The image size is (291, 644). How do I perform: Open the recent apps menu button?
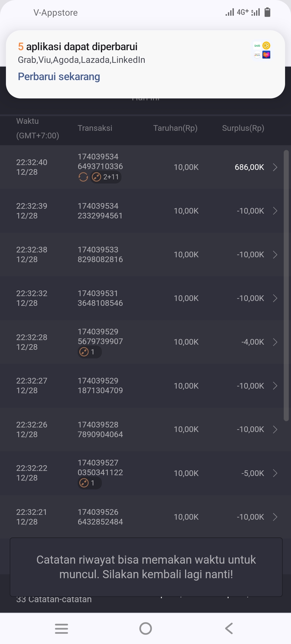click(61, 628)
